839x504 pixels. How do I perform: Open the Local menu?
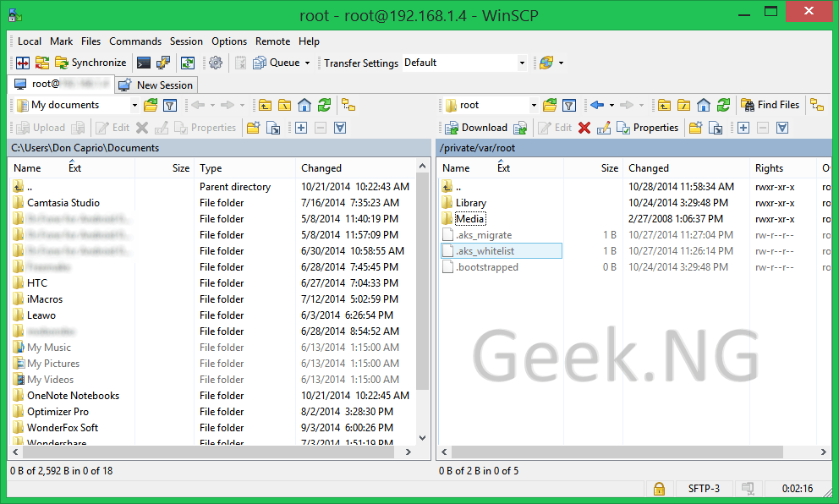click(x=30, y=41)
